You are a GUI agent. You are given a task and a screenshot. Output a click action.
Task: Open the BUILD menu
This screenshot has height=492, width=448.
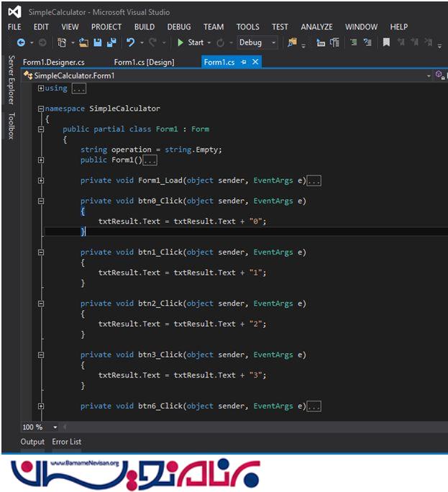click(x=145, y=27)
